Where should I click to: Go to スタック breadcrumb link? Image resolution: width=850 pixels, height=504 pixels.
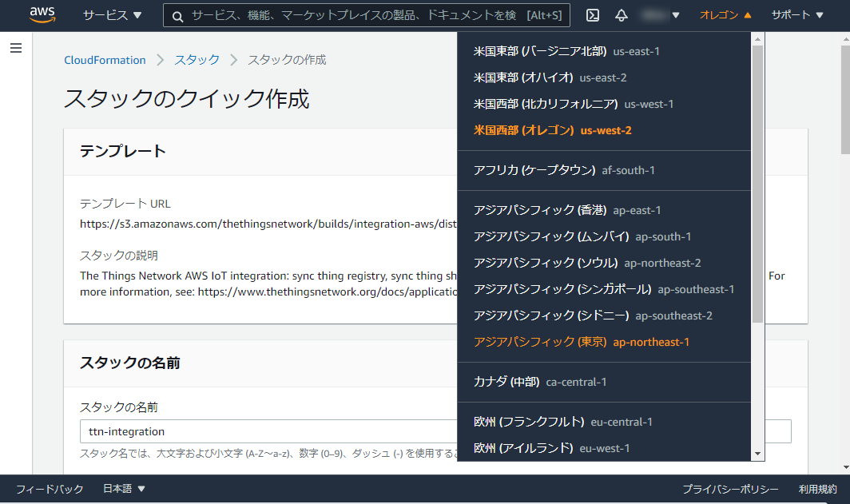[x=197, y=60]
